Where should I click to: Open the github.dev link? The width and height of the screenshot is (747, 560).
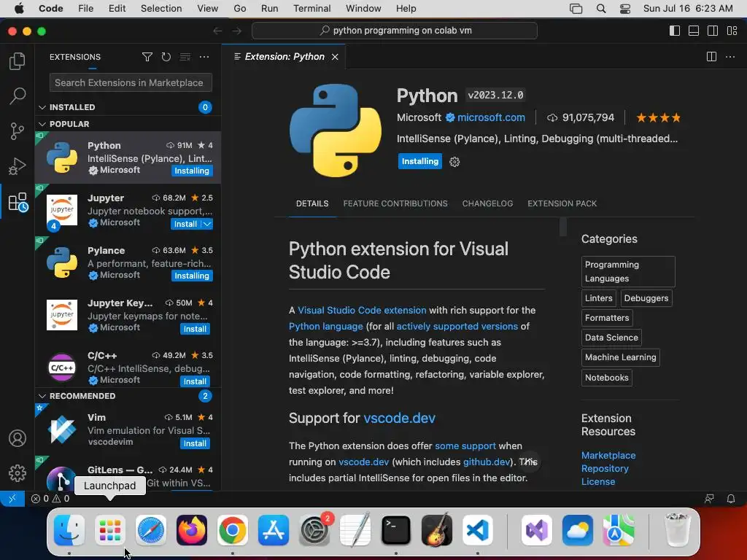[487, 462]
